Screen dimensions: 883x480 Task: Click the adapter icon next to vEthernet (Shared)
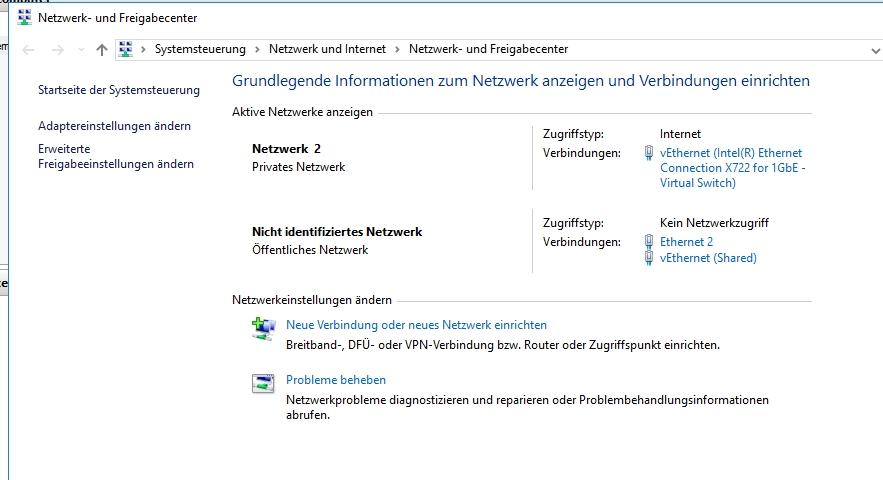coord(649,258)
